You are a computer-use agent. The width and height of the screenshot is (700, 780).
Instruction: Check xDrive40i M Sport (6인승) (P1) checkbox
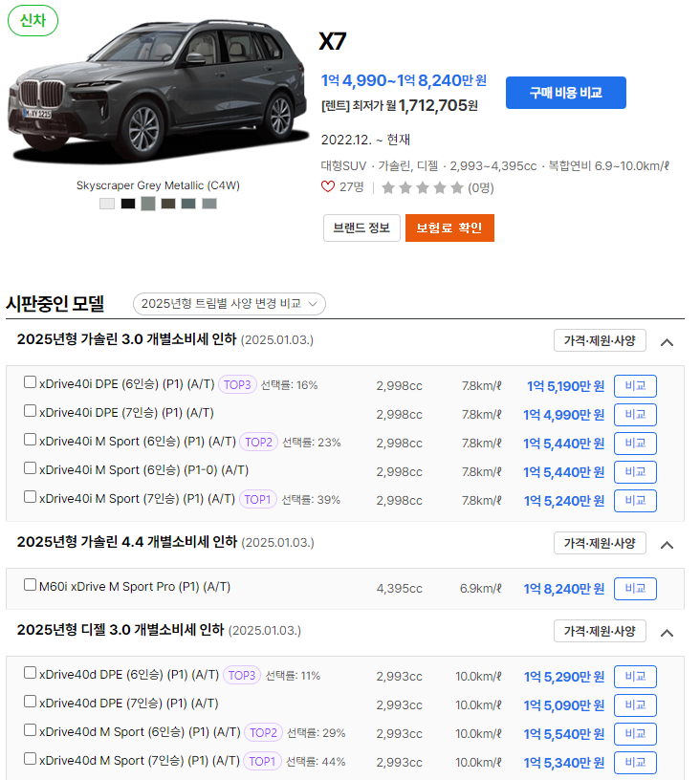point(30,440)
